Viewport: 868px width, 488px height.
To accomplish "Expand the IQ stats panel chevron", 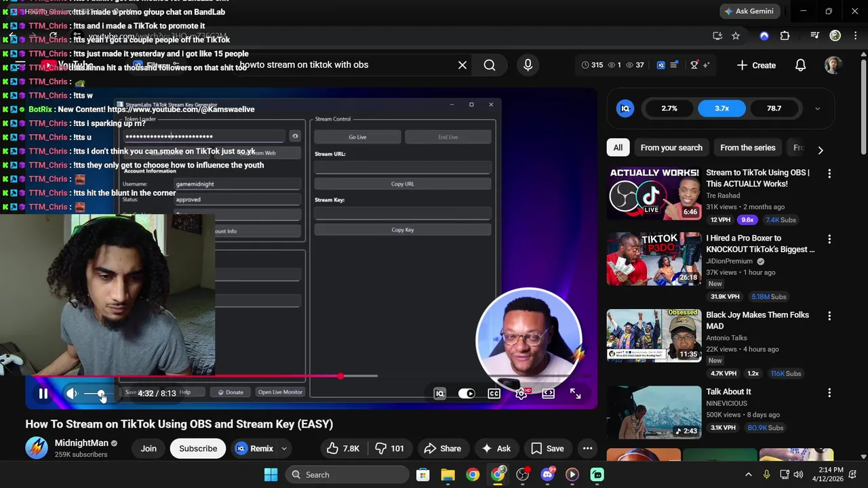I will pos(817,108).
